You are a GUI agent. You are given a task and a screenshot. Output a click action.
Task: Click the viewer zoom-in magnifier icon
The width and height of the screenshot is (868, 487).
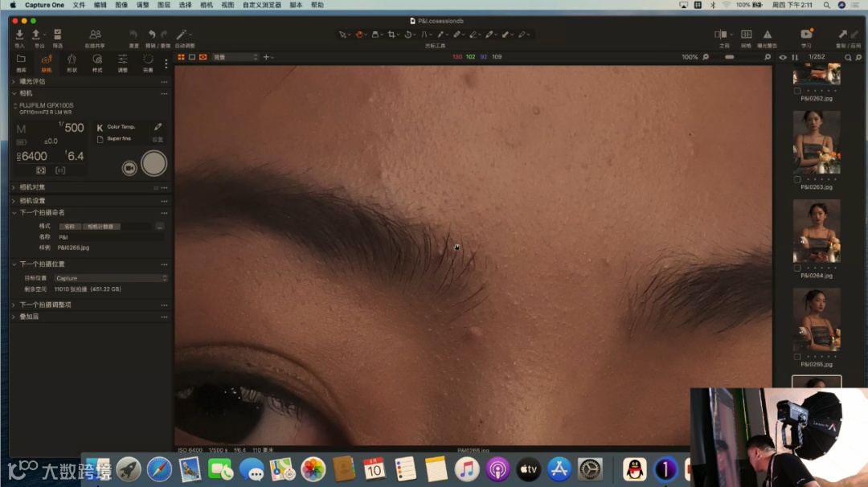(768, 57)
